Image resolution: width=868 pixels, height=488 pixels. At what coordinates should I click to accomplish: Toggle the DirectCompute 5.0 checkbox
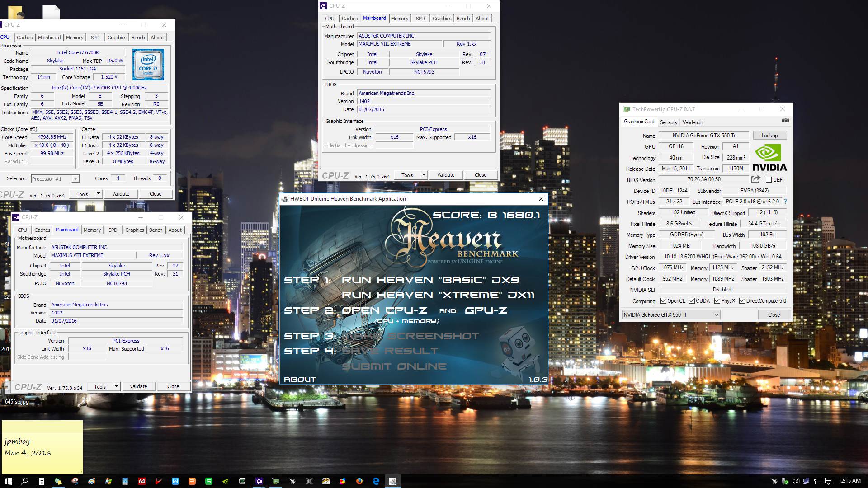pyautogui.click(x=742, y=301)
